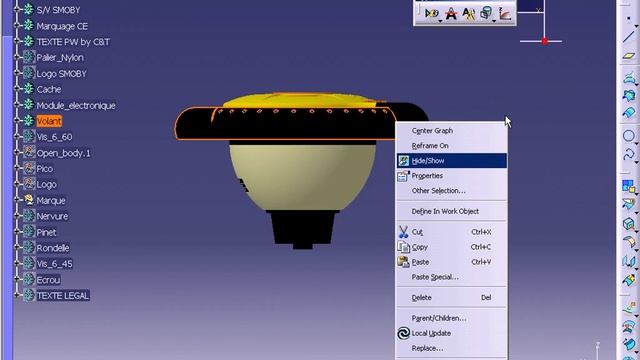Click the Sweep surface tool icon
The width and height of the screenshot is (640, 360).
tap(629, 114)
